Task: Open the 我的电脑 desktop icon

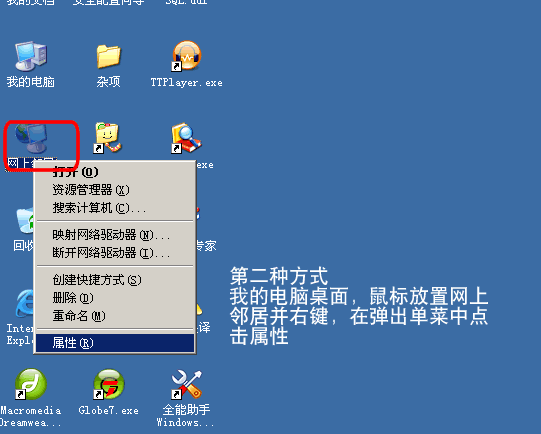Action: 31,56
